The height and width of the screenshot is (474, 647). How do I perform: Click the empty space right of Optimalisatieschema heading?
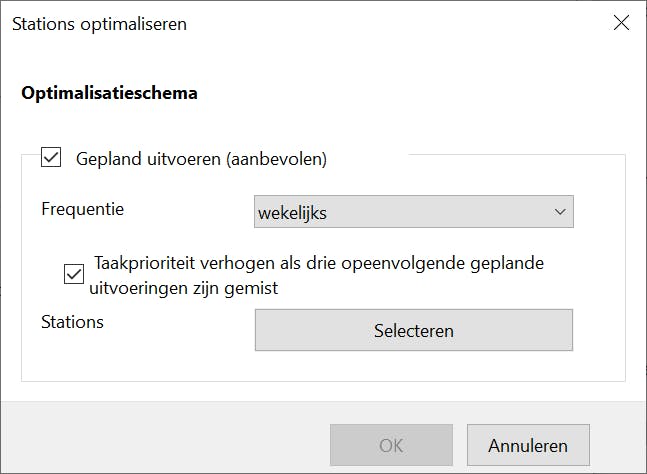click(x=420, y=93)
